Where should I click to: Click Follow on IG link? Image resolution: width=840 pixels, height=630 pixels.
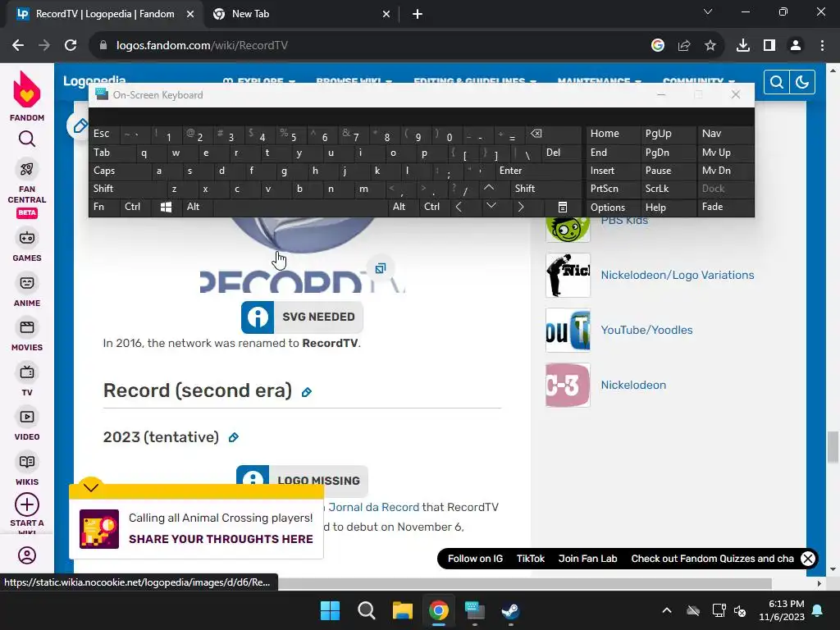point(475,559)
